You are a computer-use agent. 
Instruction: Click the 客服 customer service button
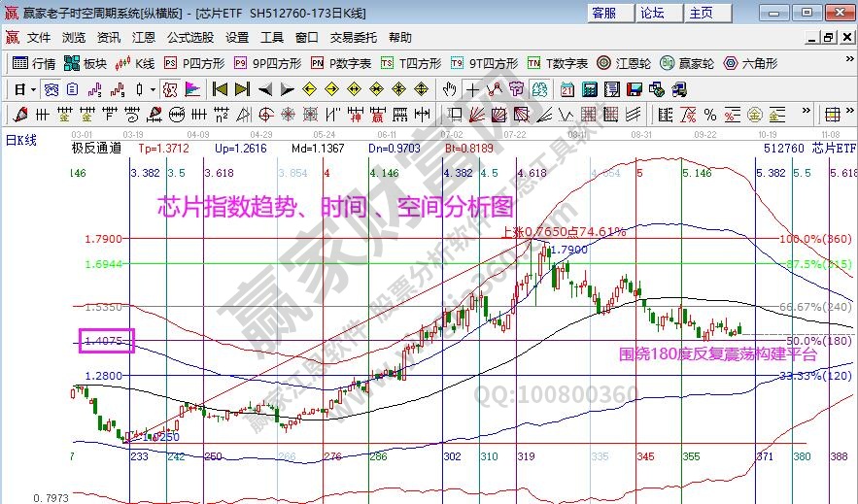(x=604, y=13)
